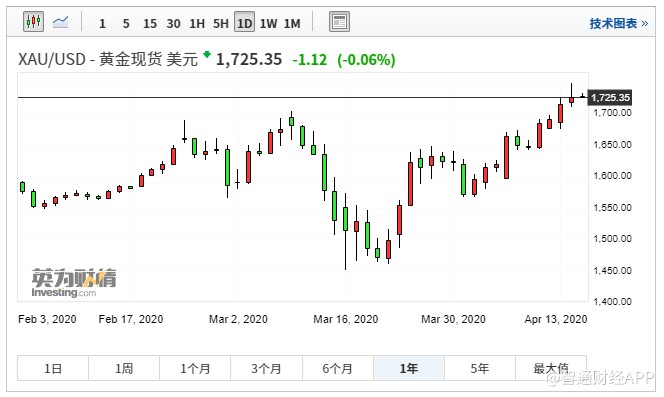Screen dimensions: 664x397
Task: Open the 技术图表 link
Action: pos(619,23)
